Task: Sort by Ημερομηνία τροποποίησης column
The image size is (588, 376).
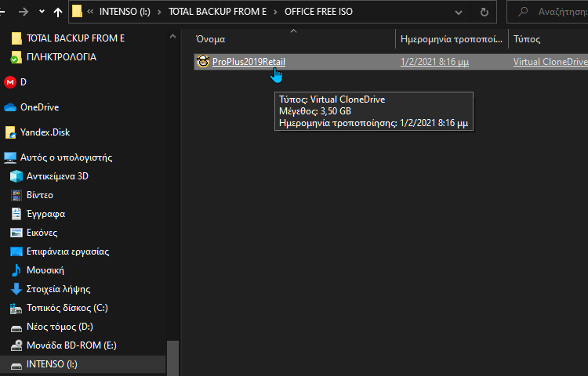Action: (452, 39)
